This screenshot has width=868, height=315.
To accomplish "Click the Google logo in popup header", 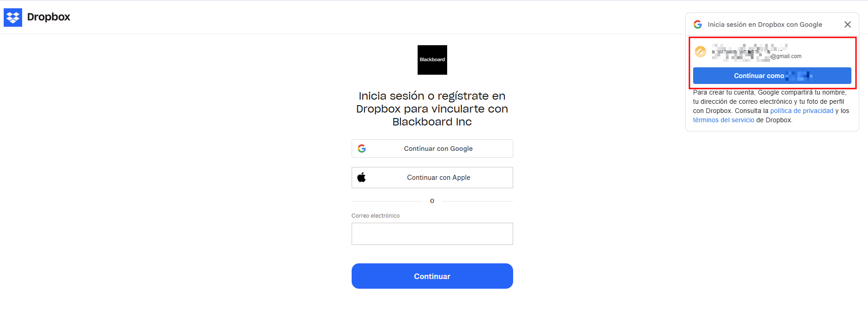I will coord(698,24).
